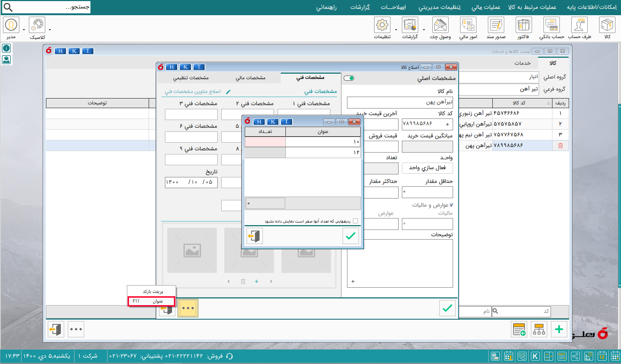Expand the تنظيمات toolbar dropdown arrow
Viewport: 621px width, 364px height.
coord(396,30)
